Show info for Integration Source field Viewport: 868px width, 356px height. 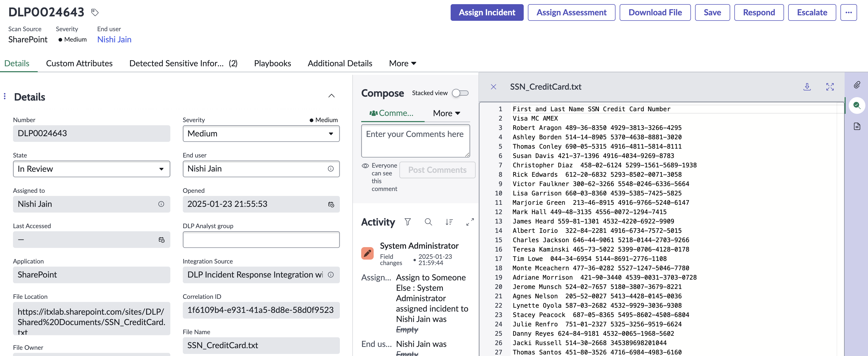331,275
